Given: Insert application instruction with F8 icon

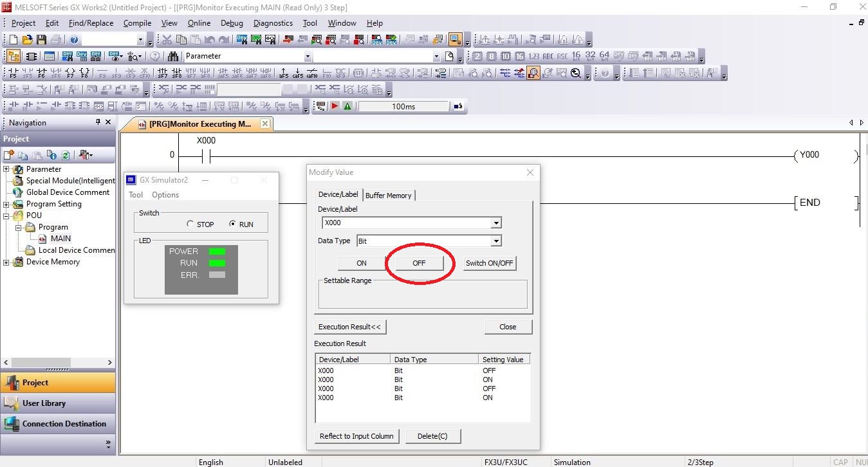Looking at the screenshot, I should (x=84, y=73).
